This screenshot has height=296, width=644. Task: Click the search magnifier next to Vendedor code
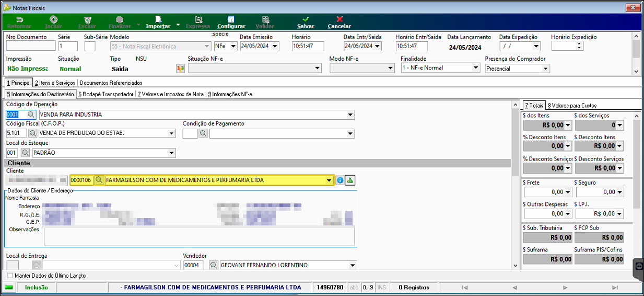coord(213,265)
